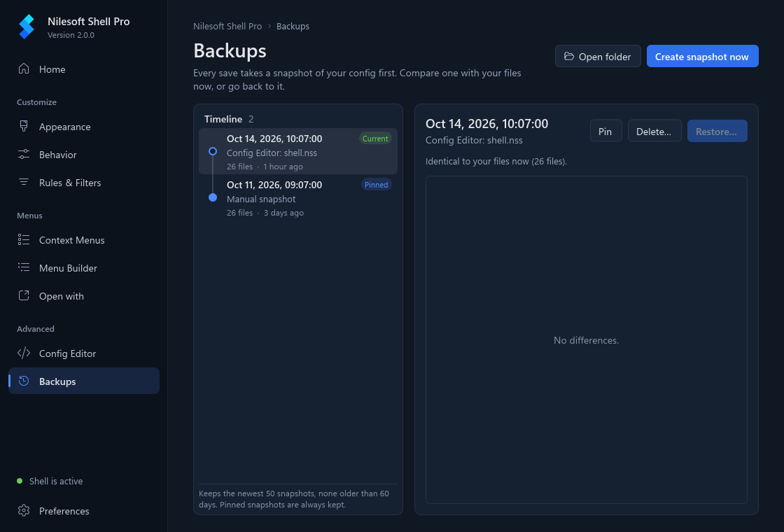Switch to the Config Editor
This screenshot has width=784, height=532.
[x=84, y=353]
